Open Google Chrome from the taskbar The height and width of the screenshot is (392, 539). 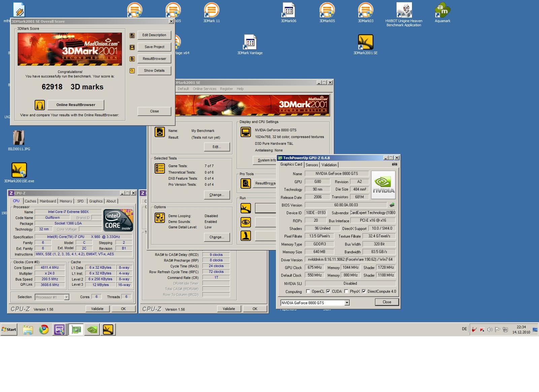click(x=44, y=330)
